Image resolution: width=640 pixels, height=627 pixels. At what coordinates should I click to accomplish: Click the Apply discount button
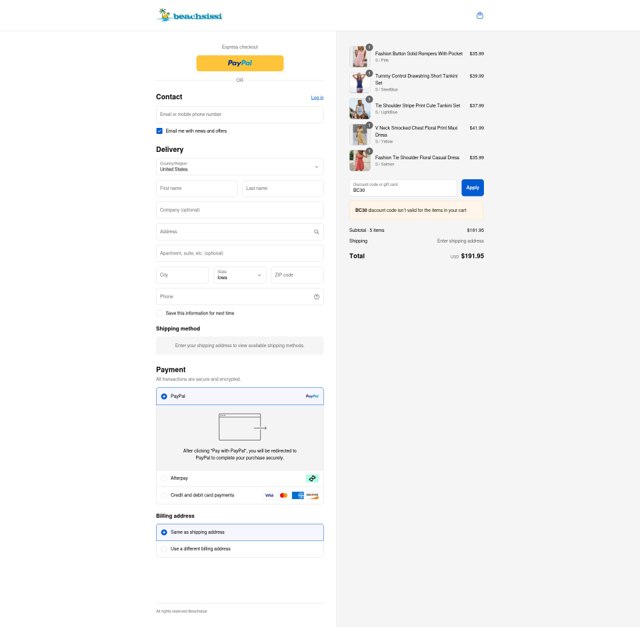pos(472,188)
